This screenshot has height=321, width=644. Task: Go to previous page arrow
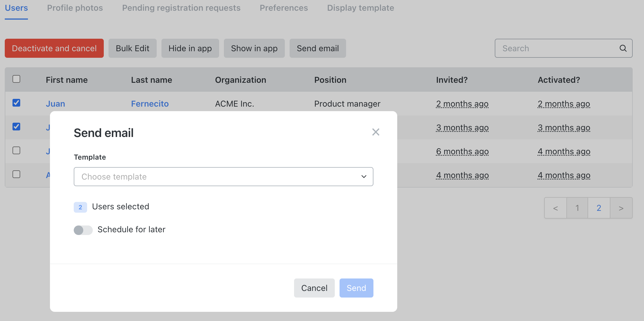point(555,208)
